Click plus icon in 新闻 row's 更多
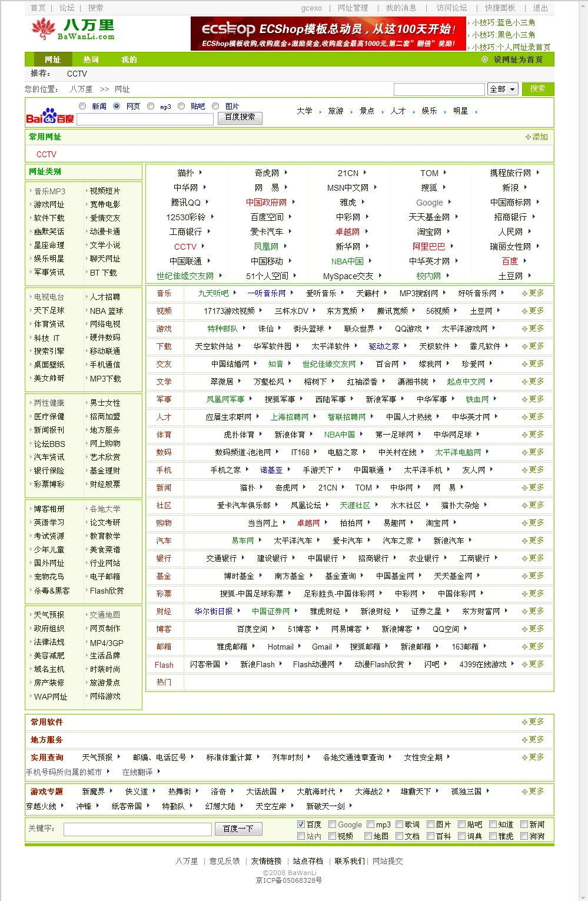This screenshot has width=588, height=901. pyautogui.click(x=524, y=488)
